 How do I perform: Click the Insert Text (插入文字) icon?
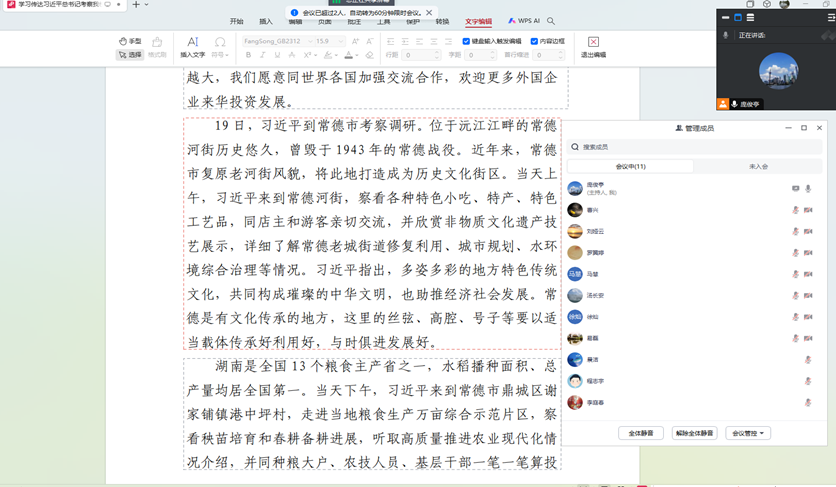(x=192, y=43)
